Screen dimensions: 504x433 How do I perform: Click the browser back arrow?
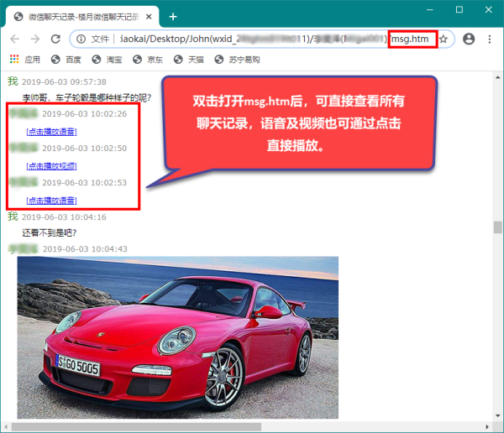[x=15, y=39]
